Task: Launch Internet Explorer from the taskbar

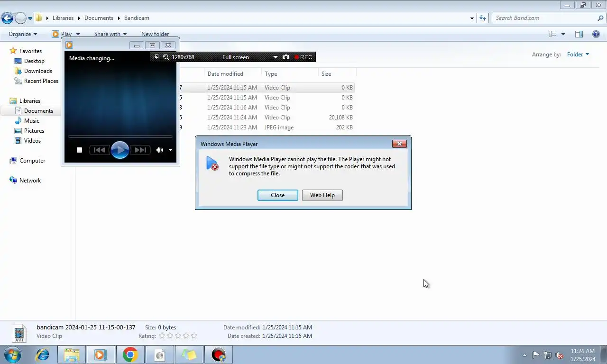Action: tap(42, 355)
